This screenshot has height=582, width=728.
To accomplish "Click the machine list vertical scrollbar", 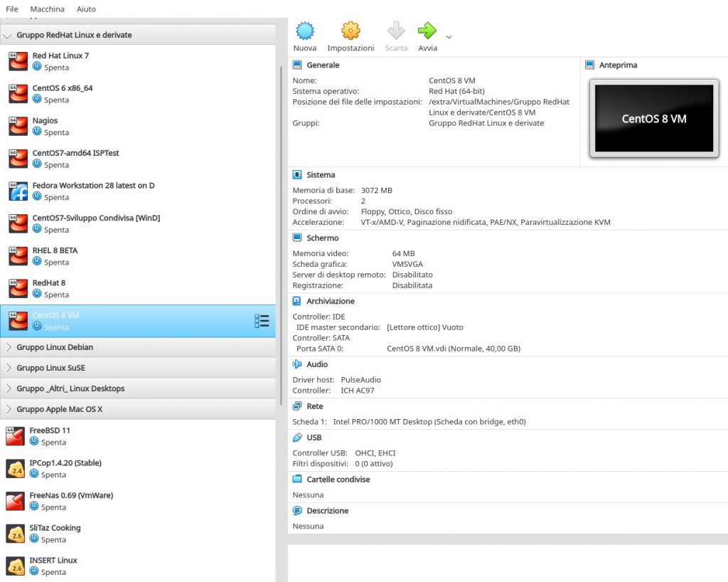I will point(281,235).
